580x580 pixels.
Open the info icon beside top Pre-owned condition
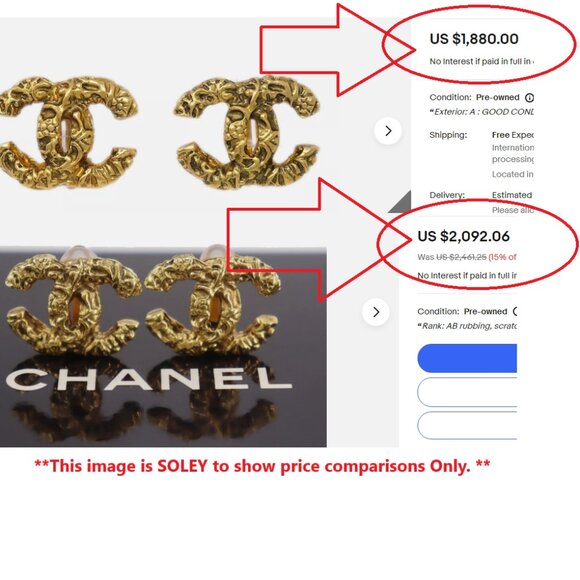pyautogui.click(x=529, y=98)
